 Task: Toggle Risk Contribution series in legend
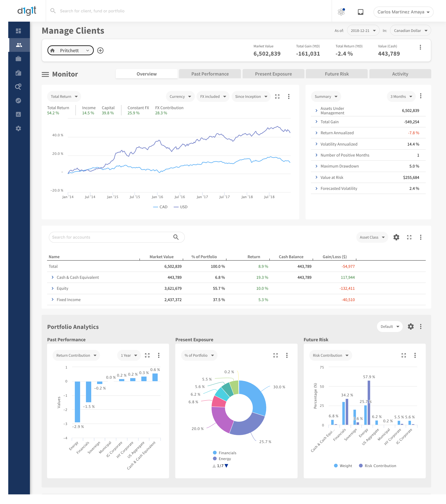377,466
